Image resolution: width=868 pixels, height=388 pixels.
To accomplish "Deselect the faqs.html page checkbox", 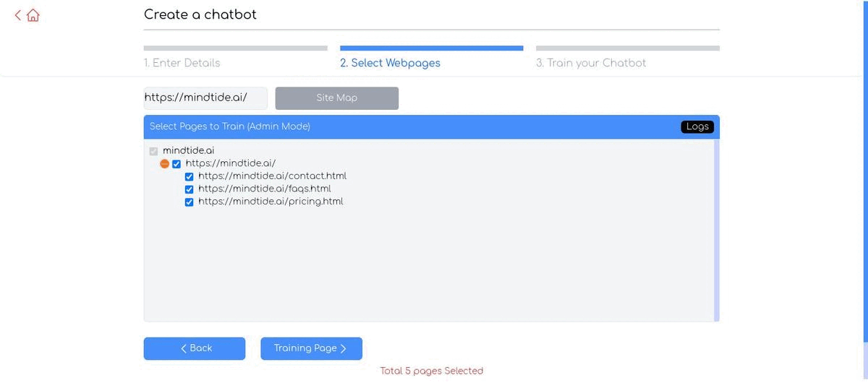I will (x=190, y=189).
